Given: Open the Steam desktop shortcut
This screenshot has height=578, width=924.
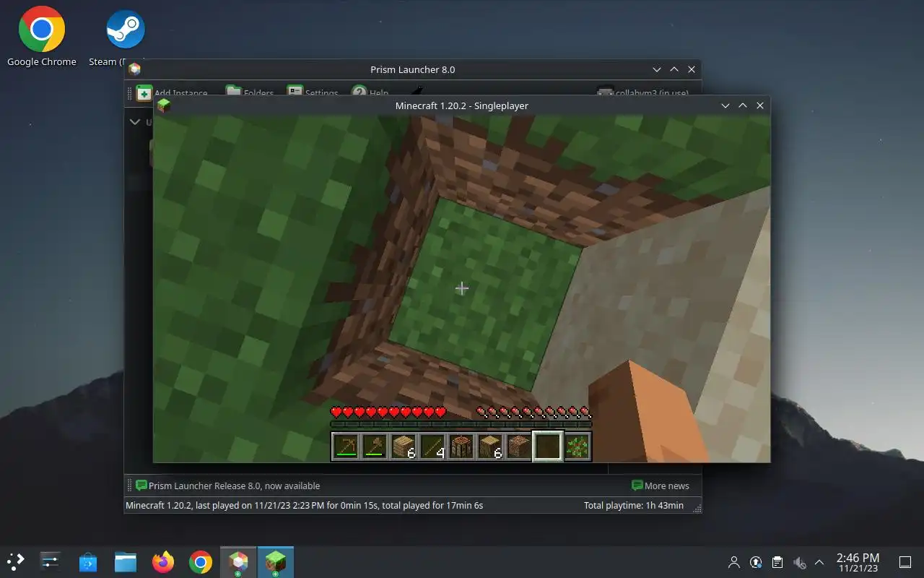Looking at the screenshot, I should point(125,36).
